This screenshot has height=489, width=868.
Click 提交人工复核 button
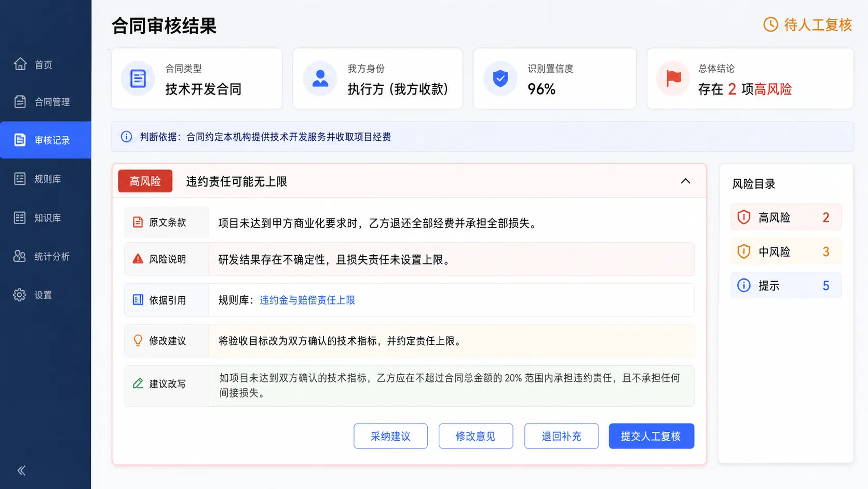click(651, 436)
